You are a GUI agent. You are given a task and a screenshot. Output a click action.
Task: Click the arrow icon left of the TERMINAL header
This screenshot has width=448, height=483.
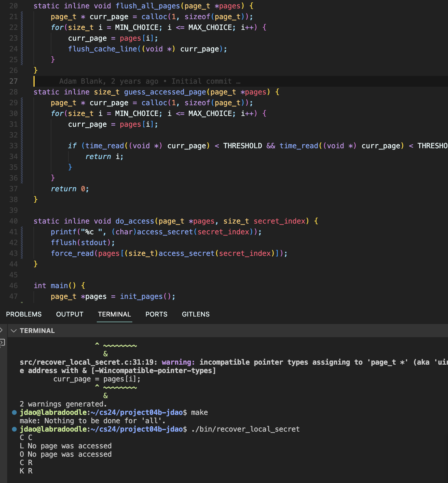(x=1, y=330)
